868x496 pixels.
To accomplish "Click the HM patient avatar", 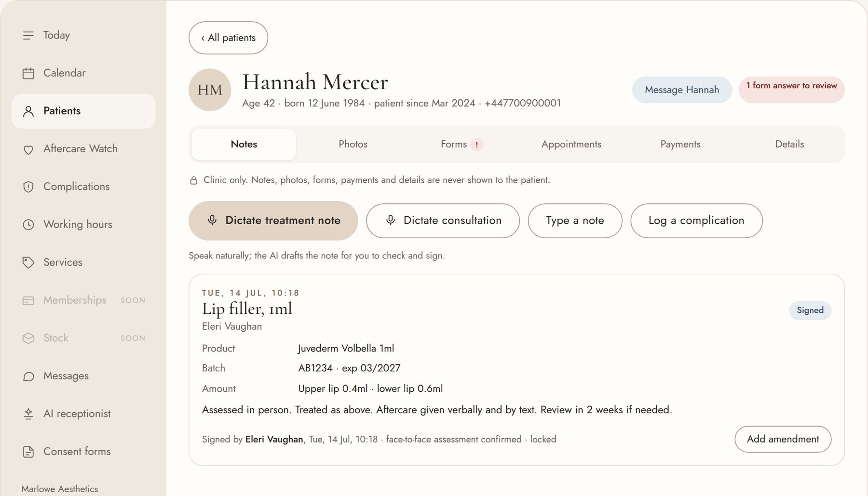I will coord(210,90).
